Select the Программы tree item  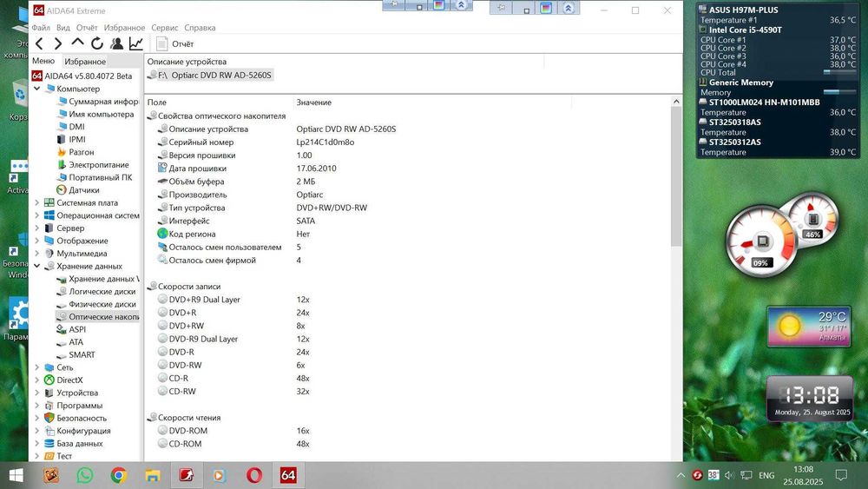tap(74, 406)
